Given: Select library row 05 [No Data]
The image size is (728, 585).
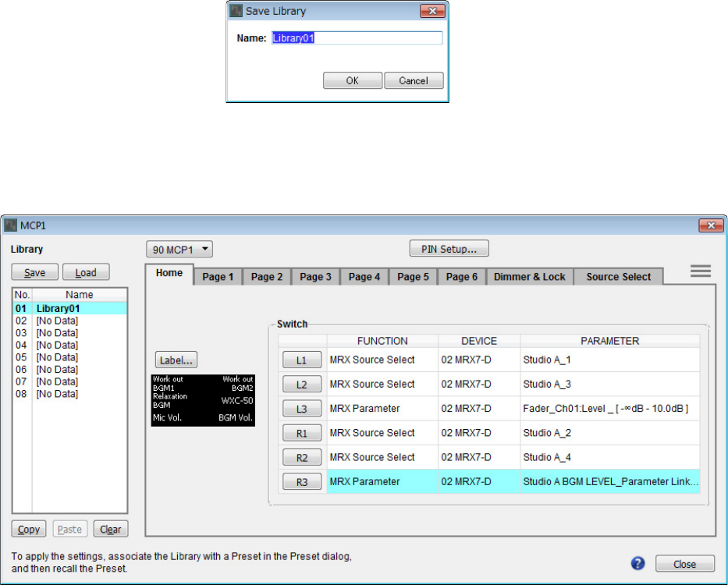Looking at the screenshot, I should coord(70,357).
